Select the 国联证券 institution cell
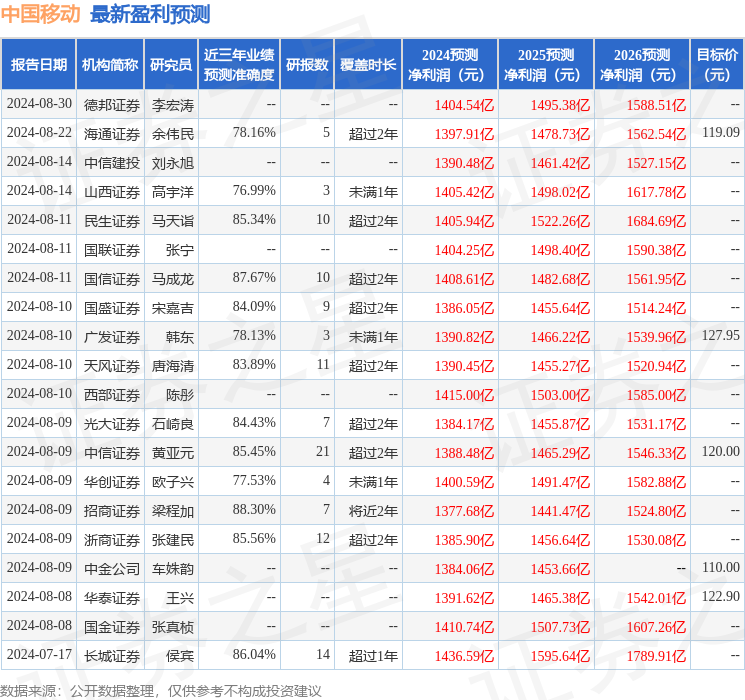 tap(112, 250)
